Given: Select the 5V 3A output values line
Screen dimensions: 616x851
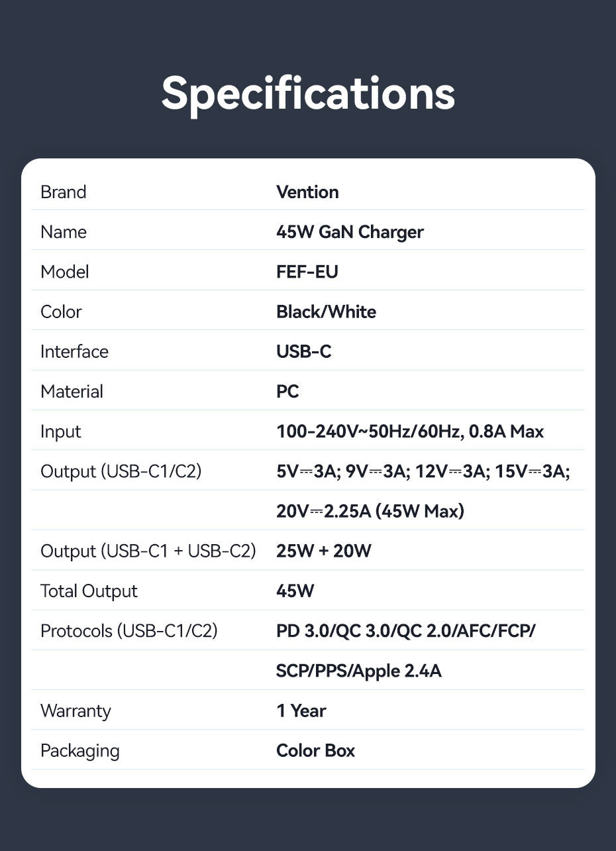Looking at the screenshot, I should click(423, 472).
